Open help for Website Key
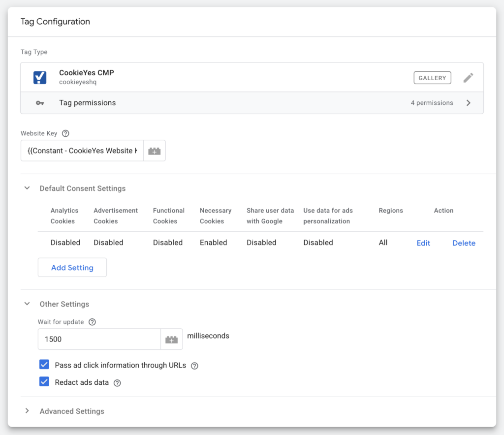The width and height of the screenshot is (504, 435). click(x=65, y=133)
